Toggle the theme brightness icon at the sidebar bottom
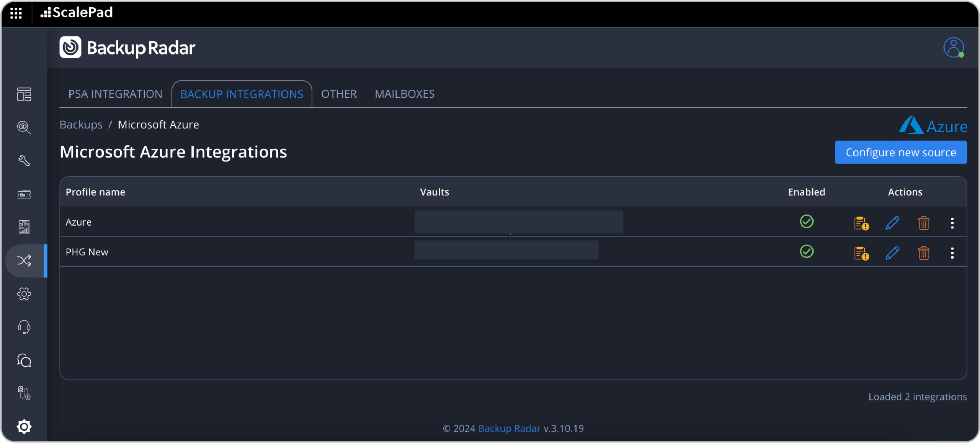The height and width of the screenshot is (443, 980). [x=24, y=427]
